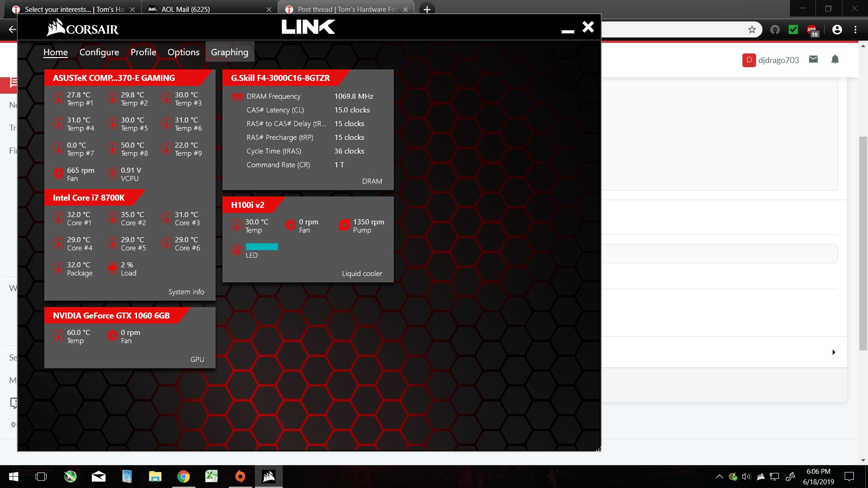The image size is (868, 488).
Task: Click the CAS# Latency (CL) row
Action: (308, 110)
